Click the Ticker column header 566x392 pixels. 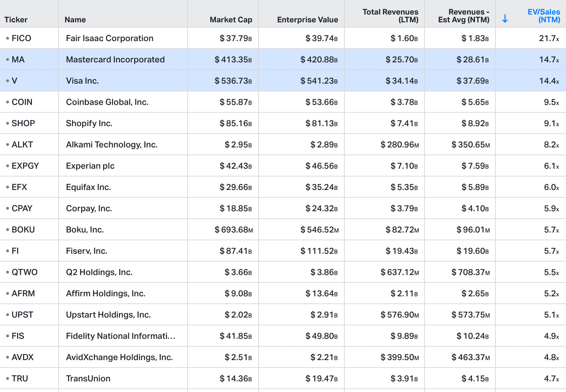[16, 19]
